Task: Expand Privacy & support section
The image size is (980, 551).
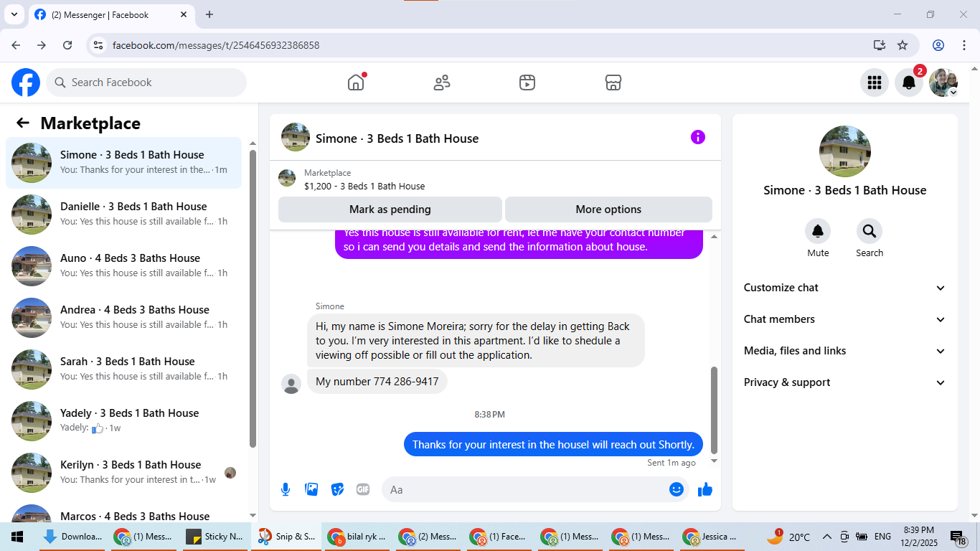Action: coord(845,382)
